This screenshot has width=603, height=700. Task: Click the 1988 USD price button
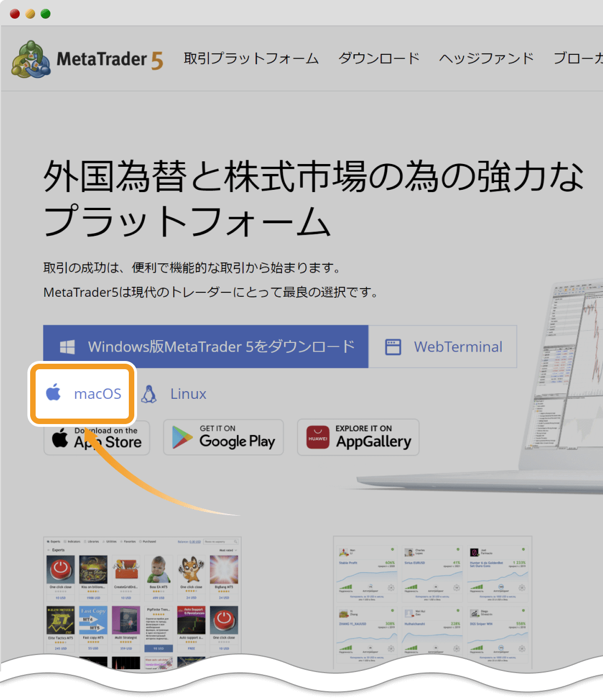pos(93,598)
